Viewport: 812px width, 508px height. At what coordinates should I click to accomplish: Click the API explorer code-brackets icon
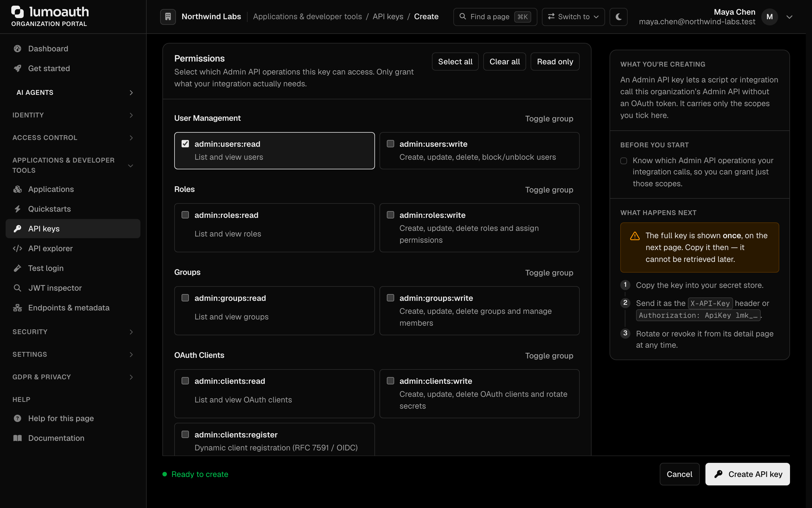point(17,249)
